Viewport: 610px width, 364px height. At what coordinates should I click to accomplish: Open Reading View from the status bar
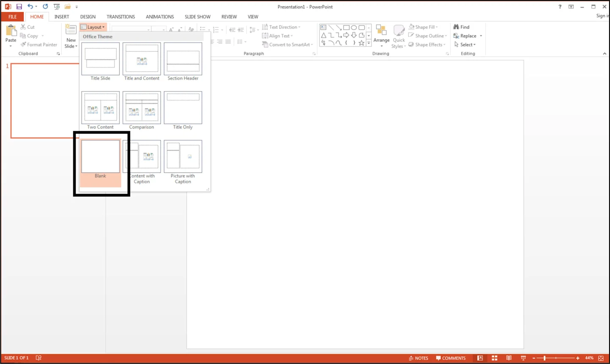[x=509, y=358]
